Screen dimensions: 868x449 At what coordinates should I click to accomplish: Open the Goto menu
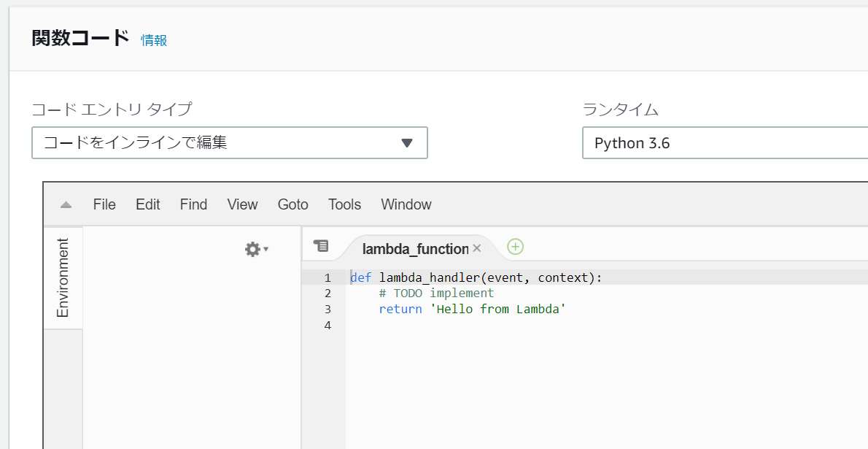pyautogui.click(x=292, y=205)
